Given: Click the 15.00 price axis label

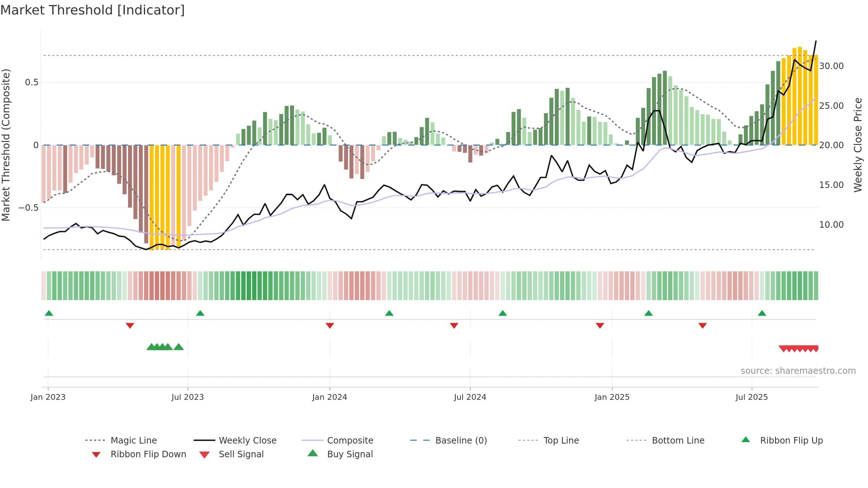Looking at the screenshot, I should pyautogui.click(x=831, y=185).
